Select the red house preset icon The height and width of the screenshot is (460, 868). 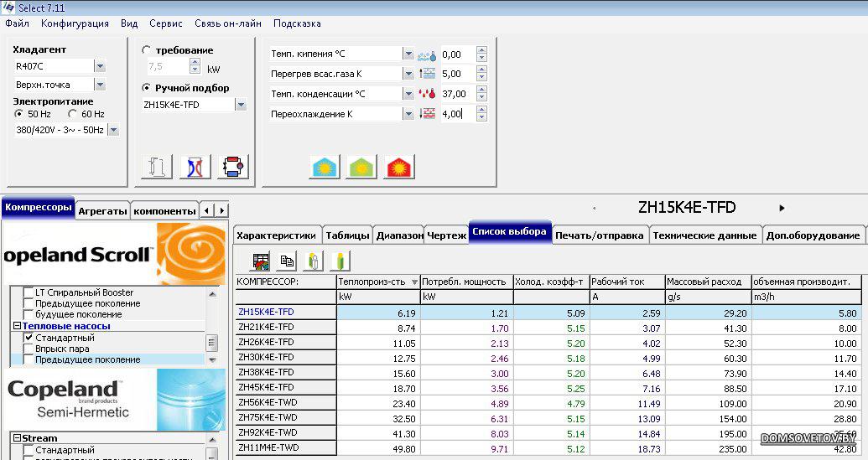tap(398, 167)
